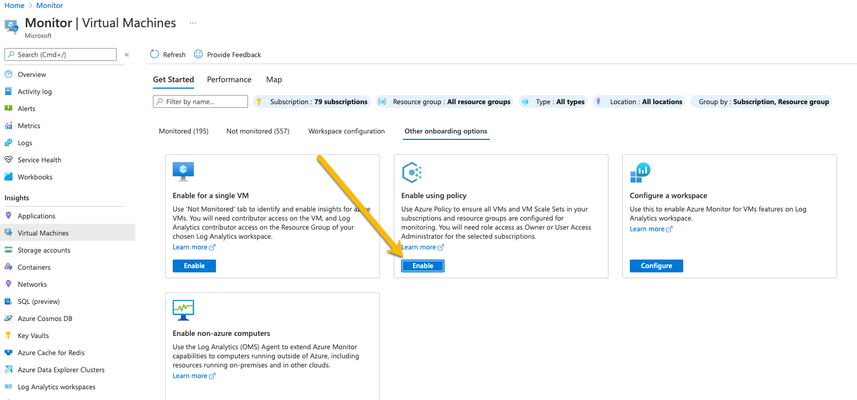Screen dimensions: 857x400
Task: Open the Resource group filter
Action: (444, 102)
